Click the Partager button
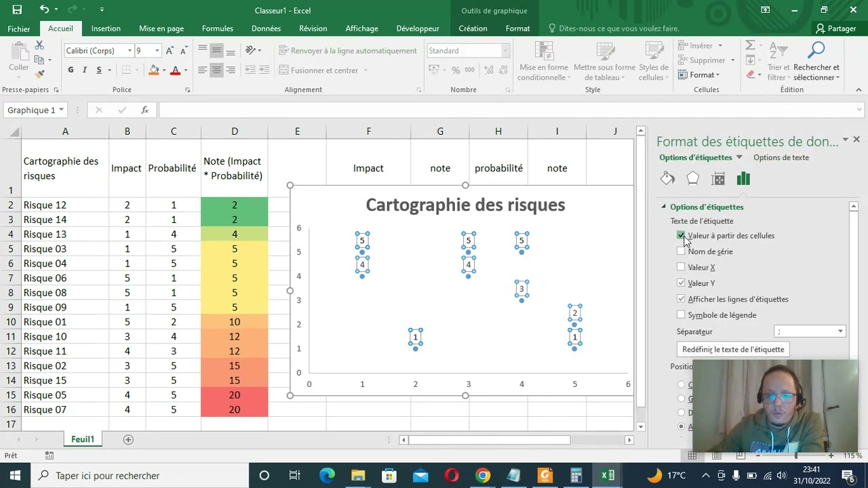The image size is (868, 488). 836,28
